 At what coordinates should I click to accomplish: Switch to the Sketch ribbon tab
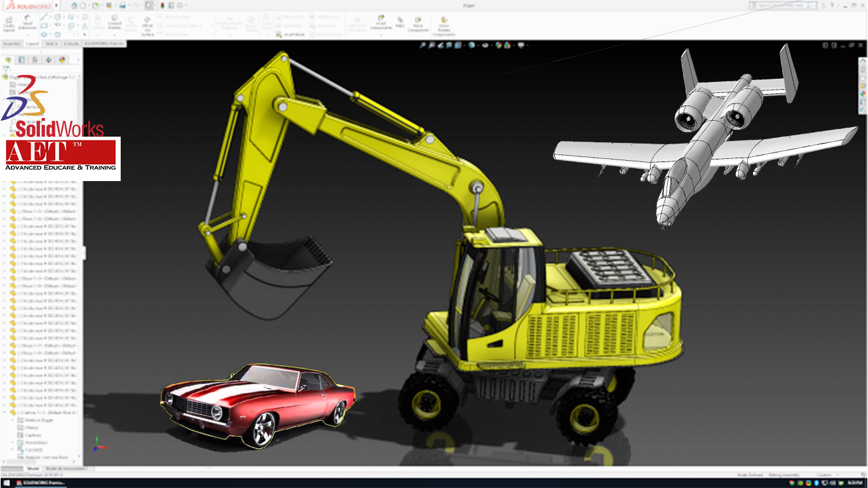(51, 44)
